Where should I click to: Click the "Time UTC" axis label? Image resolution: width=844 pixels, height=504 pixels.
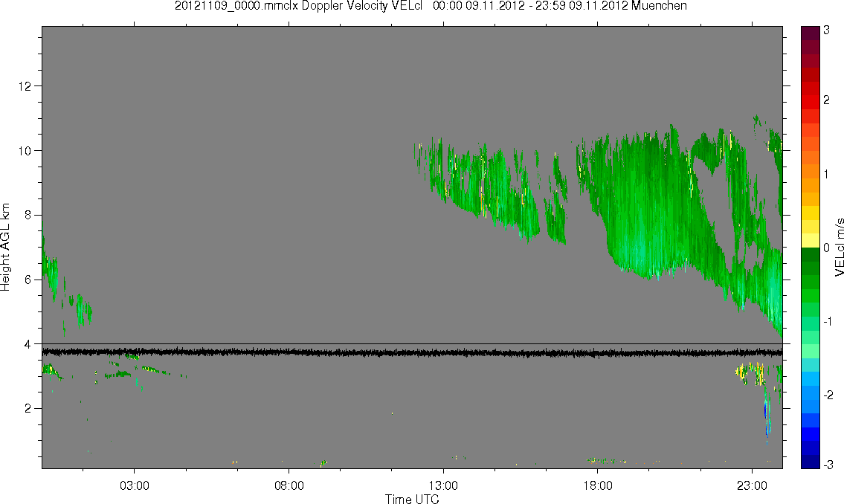[412, 499]
